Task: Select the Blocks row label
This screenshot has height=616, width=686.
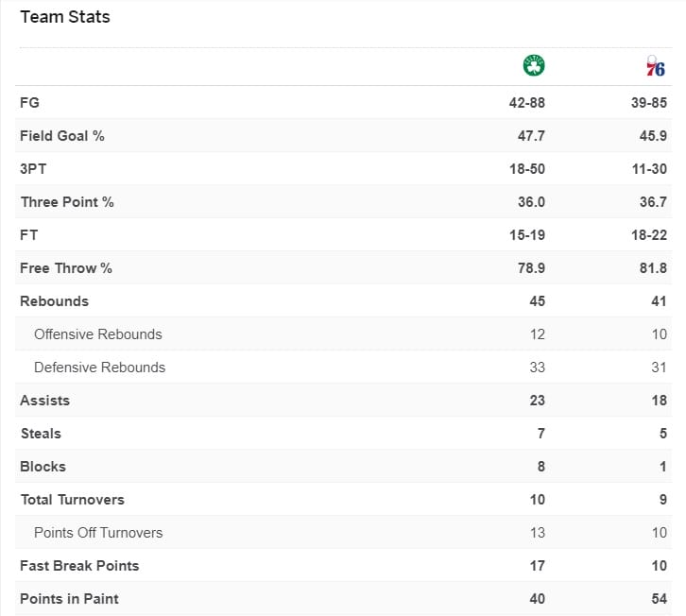Action: [43, 466]
